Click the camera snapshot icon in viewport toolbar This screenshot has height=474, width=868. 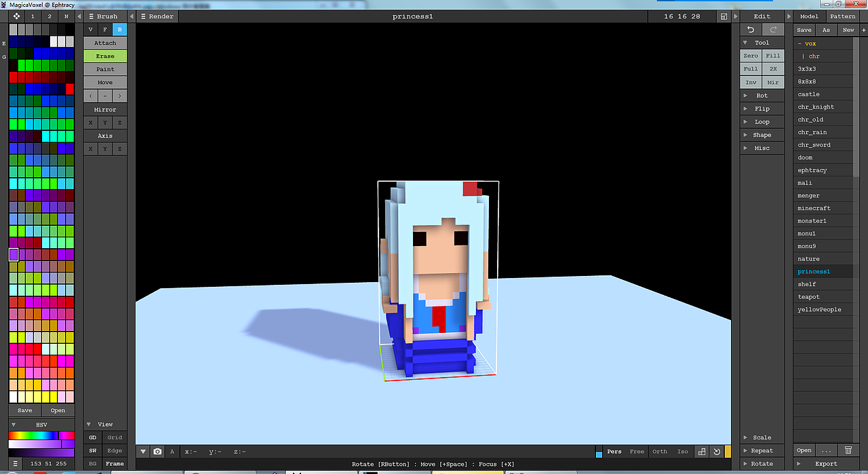pyautogui.click(x=157, y=451)
